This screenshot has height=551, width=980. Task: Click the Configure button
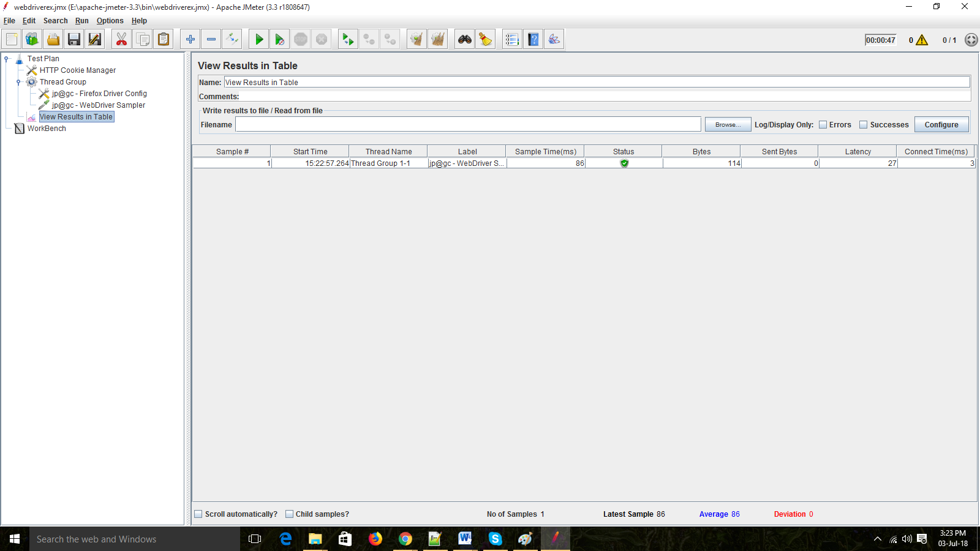pyautogui.click(x=941, y=124)
